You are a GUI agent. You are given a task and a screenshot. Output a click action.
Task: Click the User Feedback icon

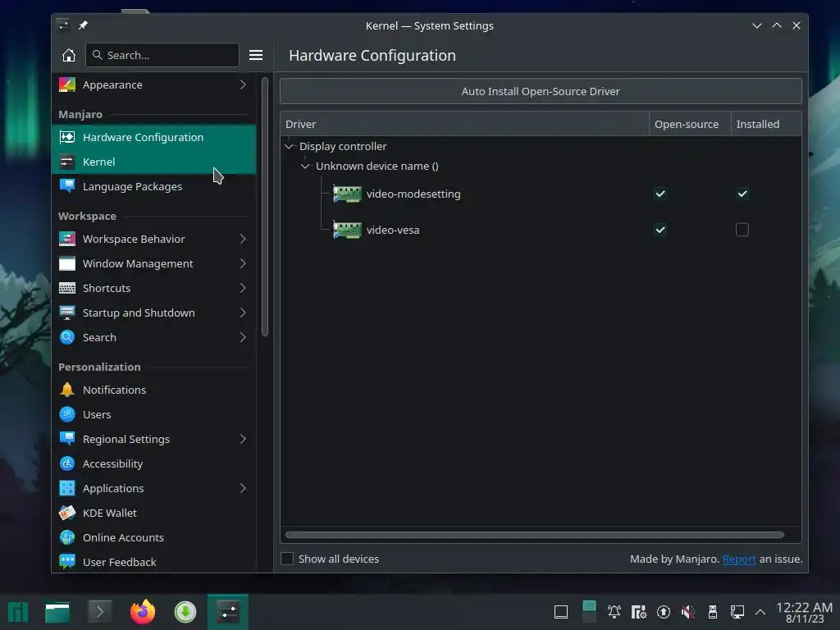[x=67, y=562]
